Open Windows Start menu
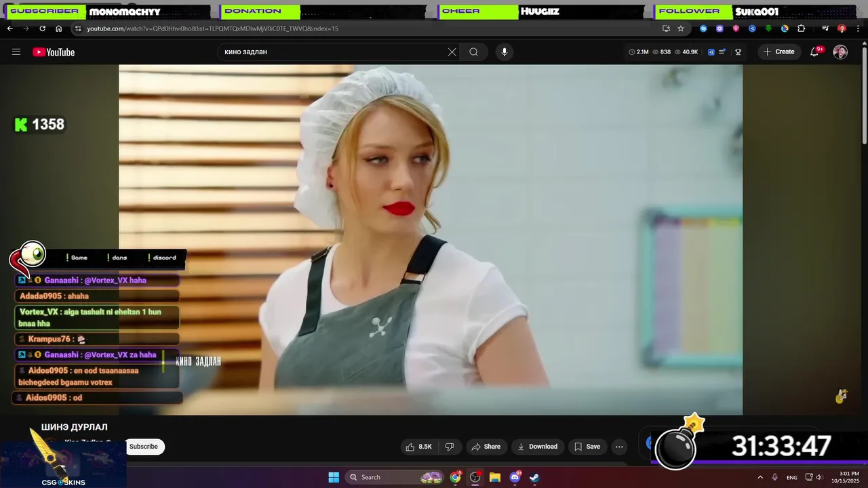Screen dimensions: 868x488 [x=334, y=477]
